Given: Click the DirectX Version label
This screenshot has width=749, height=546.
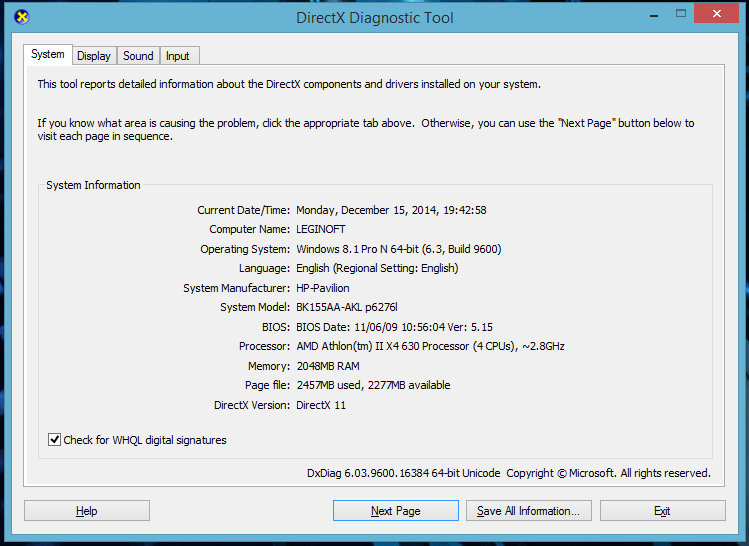Looking at the screenshot, I should (x=252, y=405).
